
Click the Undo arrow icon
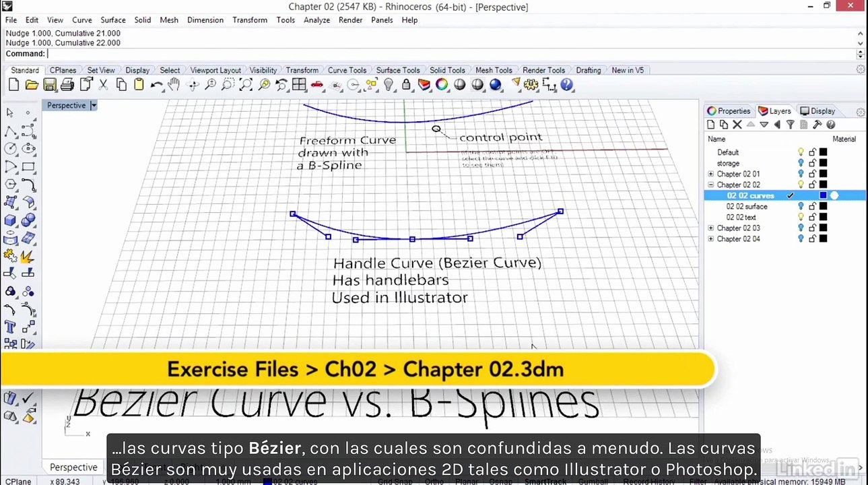click(156, 85)
